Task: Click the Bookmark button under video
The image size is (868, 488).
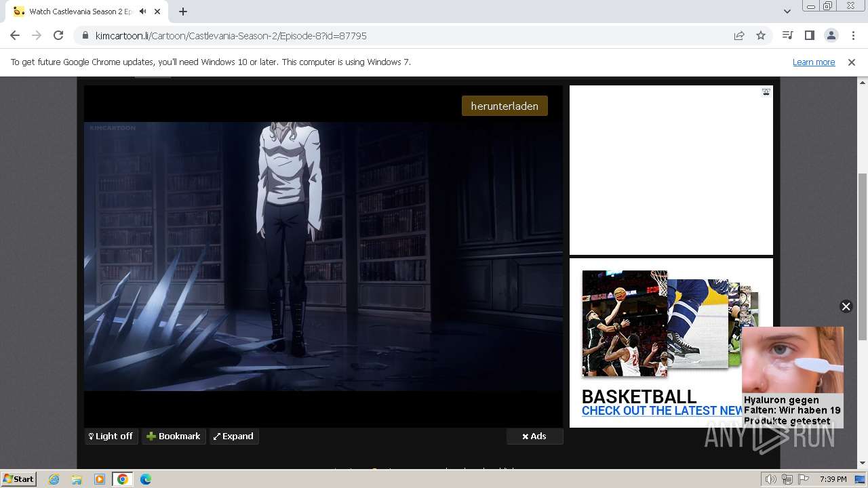Action: pos(174,436)
